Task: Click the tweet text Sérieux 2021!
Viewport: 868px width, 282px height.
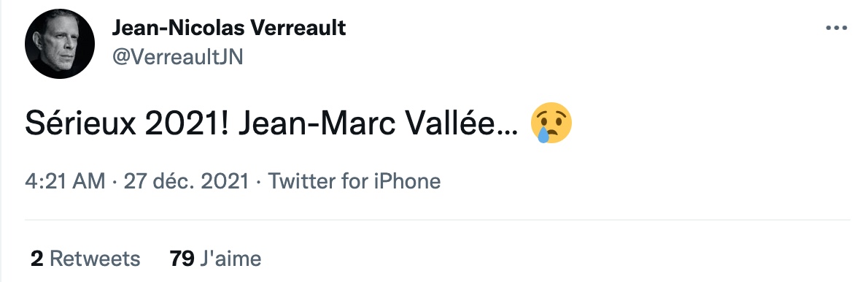Action: tap(128, 125)
